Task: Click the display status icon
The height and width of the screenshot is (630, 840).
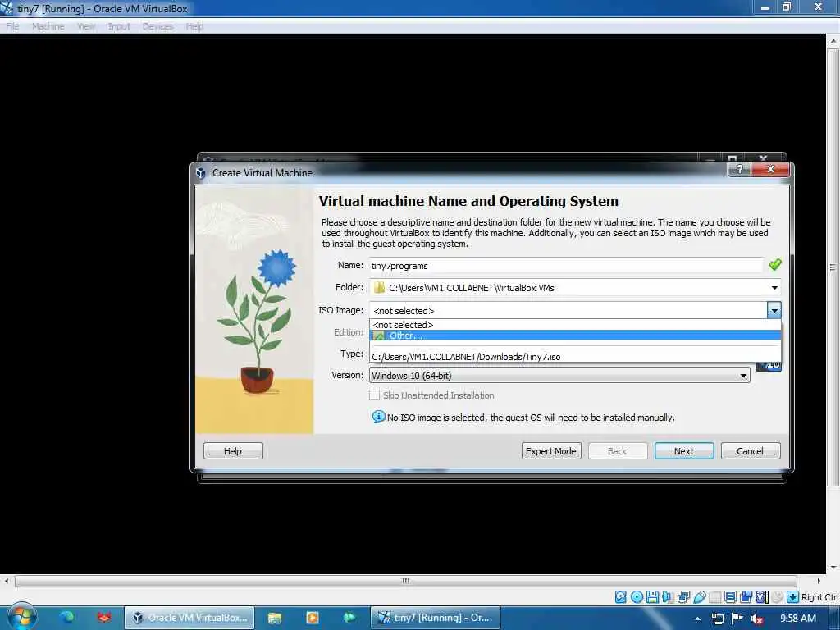Action: coord(730,597)
